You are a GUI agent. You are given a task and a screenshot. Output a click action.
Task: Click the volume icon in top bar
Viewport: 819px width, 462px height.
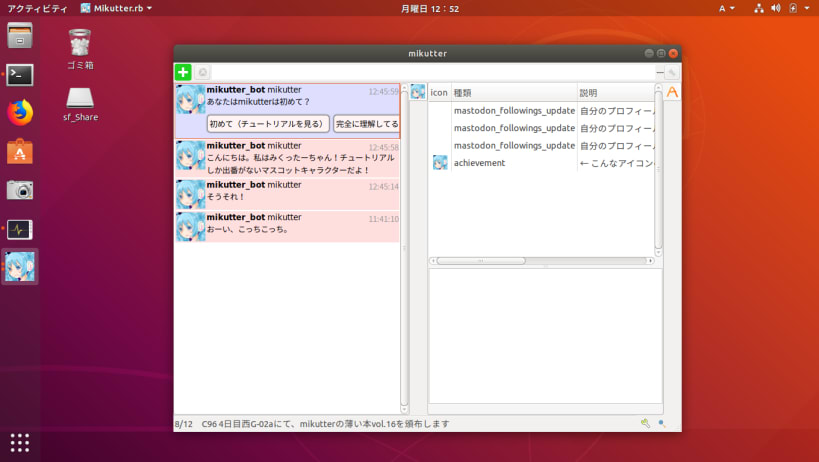pyautogui.click(x=776, y=8)
